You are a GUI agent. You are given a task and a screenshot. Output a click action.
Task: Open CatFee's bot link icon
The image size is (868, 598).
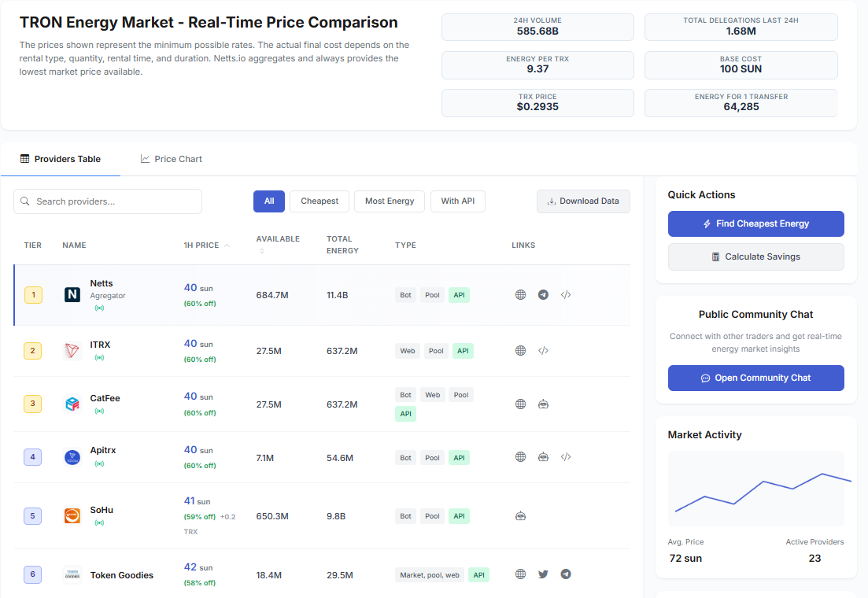pos(543,404)
